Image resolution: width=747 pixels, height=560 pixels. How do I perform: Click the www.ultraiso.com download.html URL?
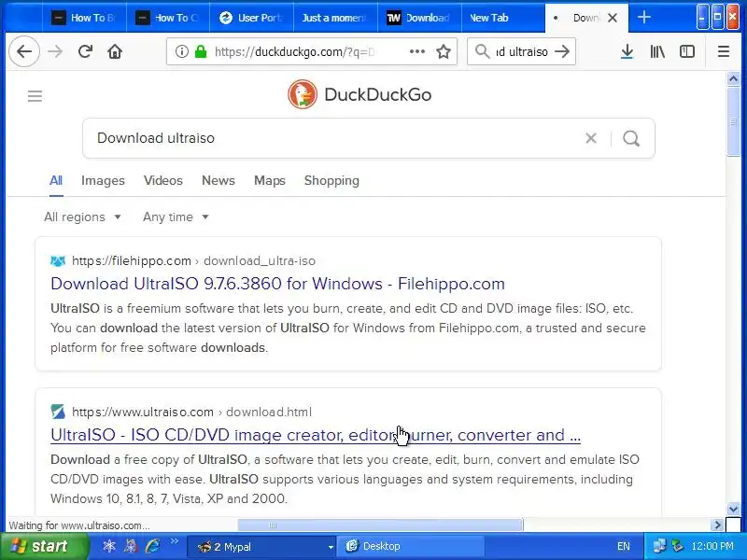coord(192,412)
